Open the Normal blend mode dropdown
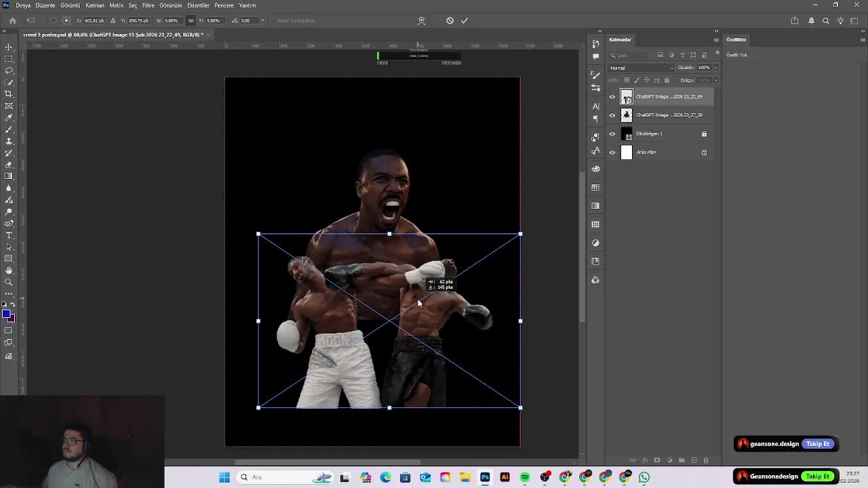 (642, 68)
